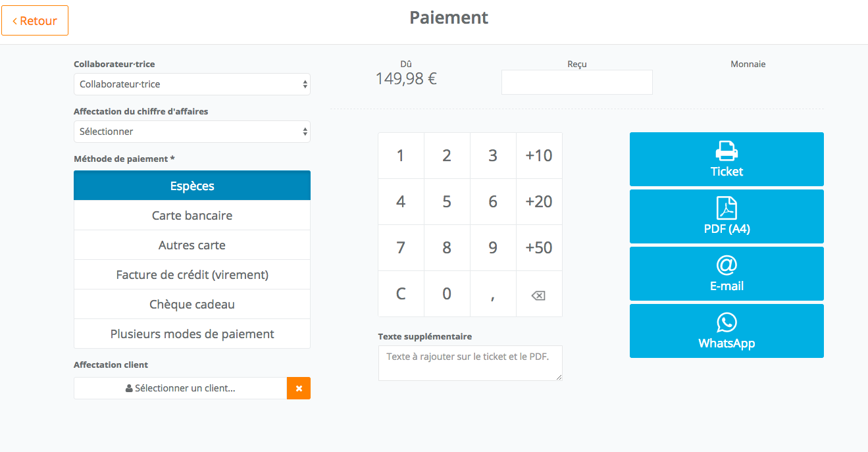This screenshot has width=868, height=452.
Task: Open the Collaborateur·trice dropdown
Action: [191, 84]
